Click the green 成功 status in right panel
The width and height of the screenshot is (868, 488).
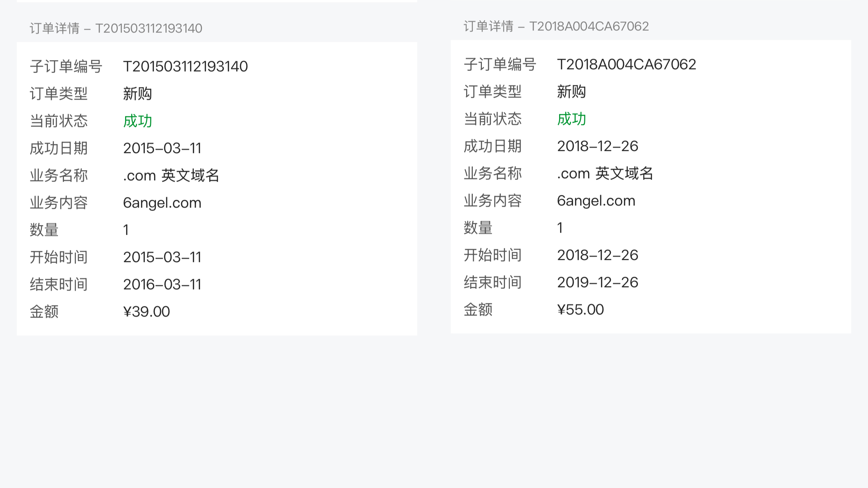[x=572, y=119]
